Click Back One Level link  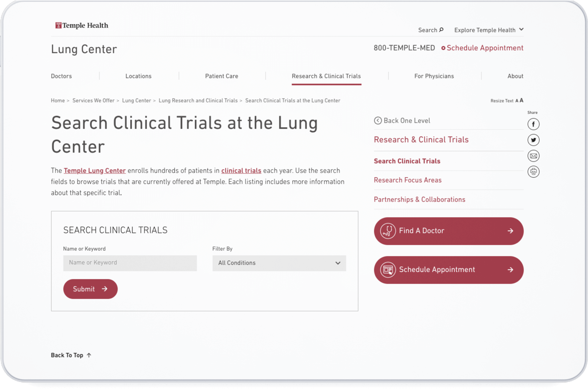click(x=402, y=121)
